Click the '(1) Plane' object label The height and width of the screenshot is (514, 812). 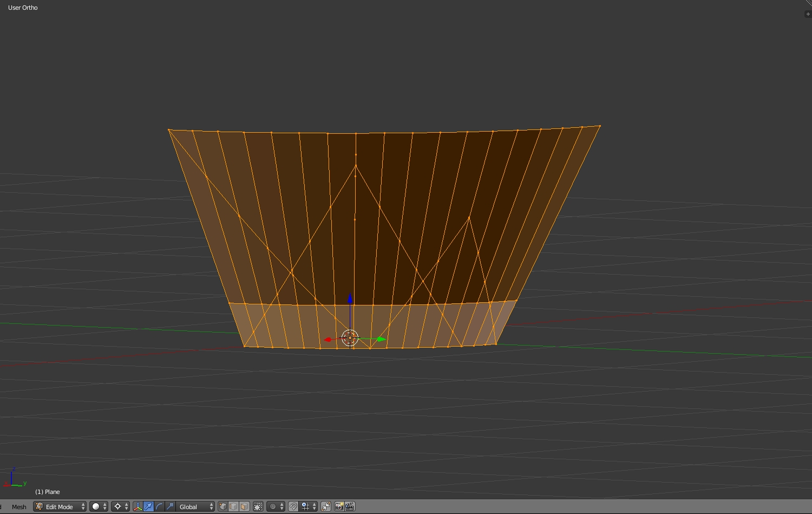coord(48,492)
